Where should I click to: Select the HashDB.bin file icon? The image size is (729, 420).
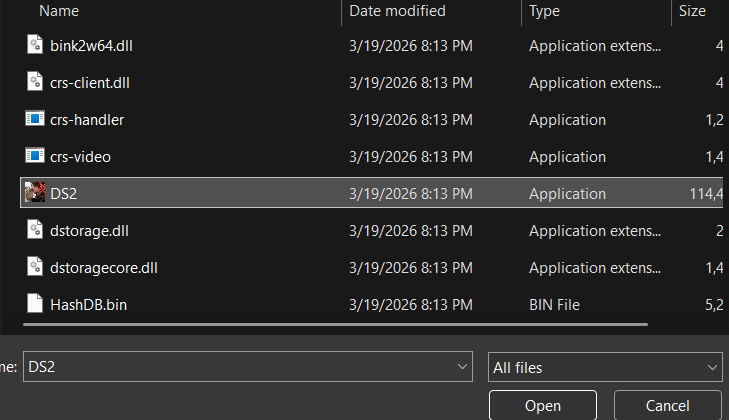coord(35,304)
